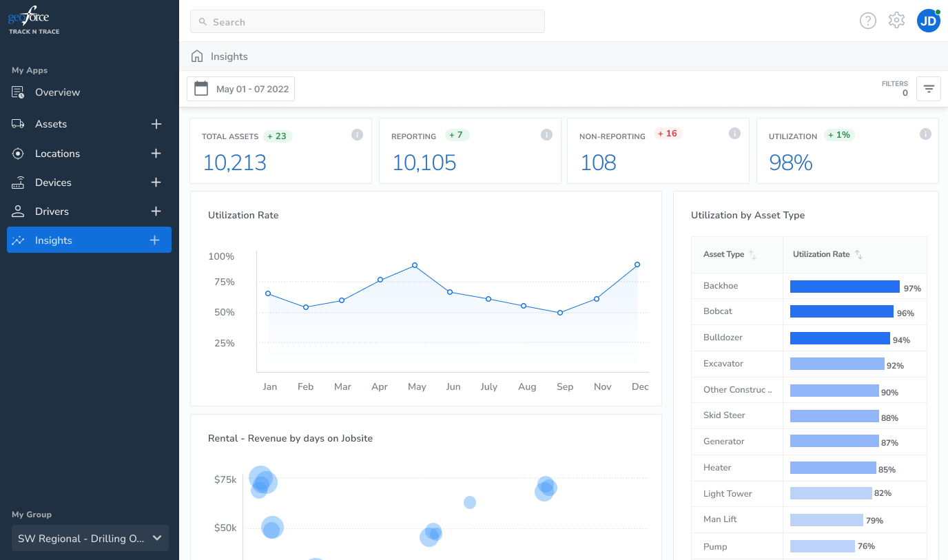Click info icon on Utilization card
The image size is (948, 560).
point(925,134)
